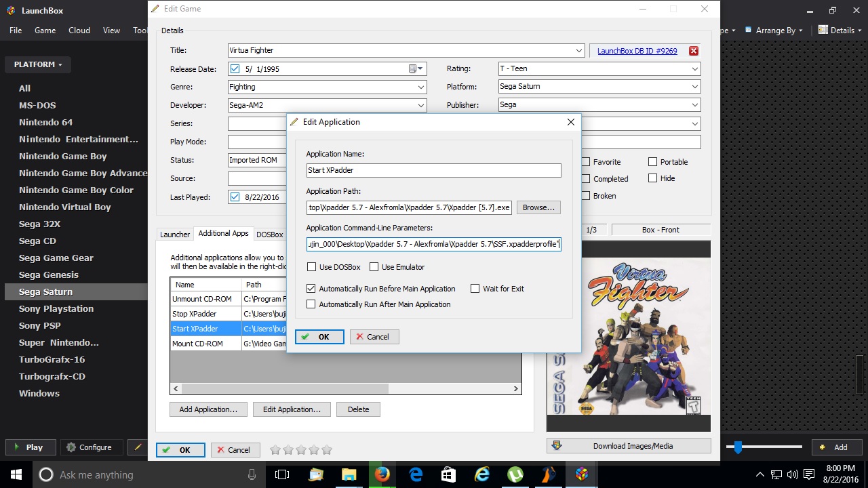
Task: Toggle the Last Played date checkbox
Action: coord(235,197)
